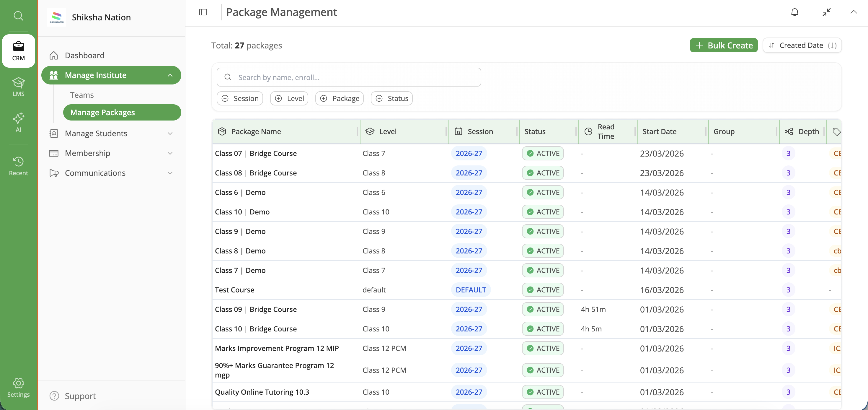
Task: Open the AI sparkle module
Action: point(18,122)
